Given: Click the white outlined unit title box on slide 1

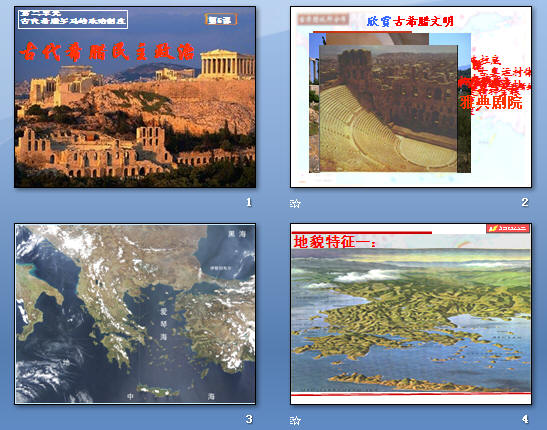Looking at the screenshot, I should point(73,19).
